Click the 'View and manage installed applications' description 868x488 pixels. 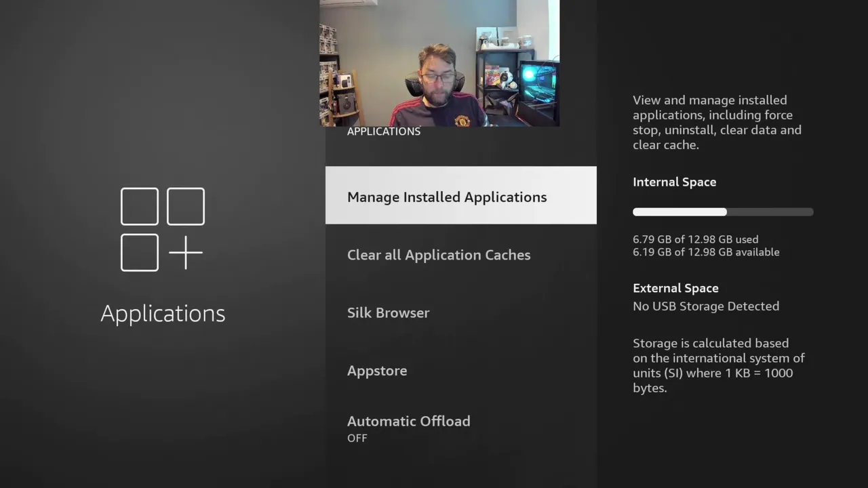click(x=717, y=123)
